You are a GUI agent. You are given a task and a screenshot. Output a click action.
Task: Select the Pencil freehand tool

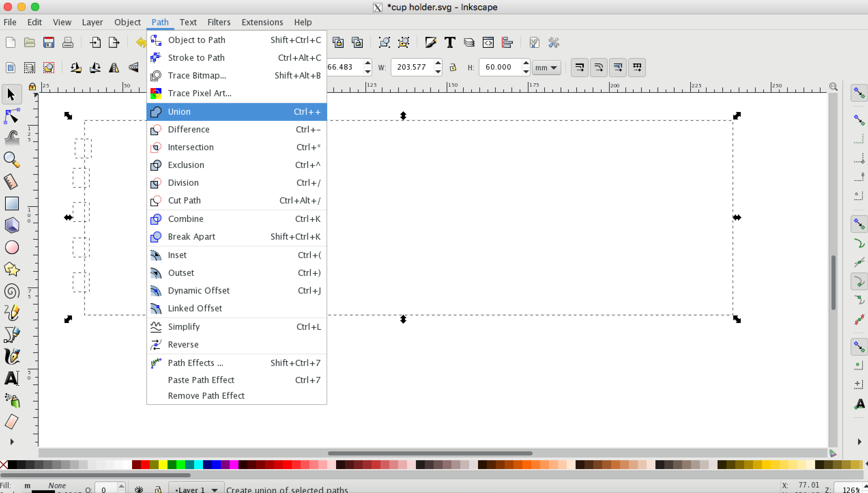12,313
